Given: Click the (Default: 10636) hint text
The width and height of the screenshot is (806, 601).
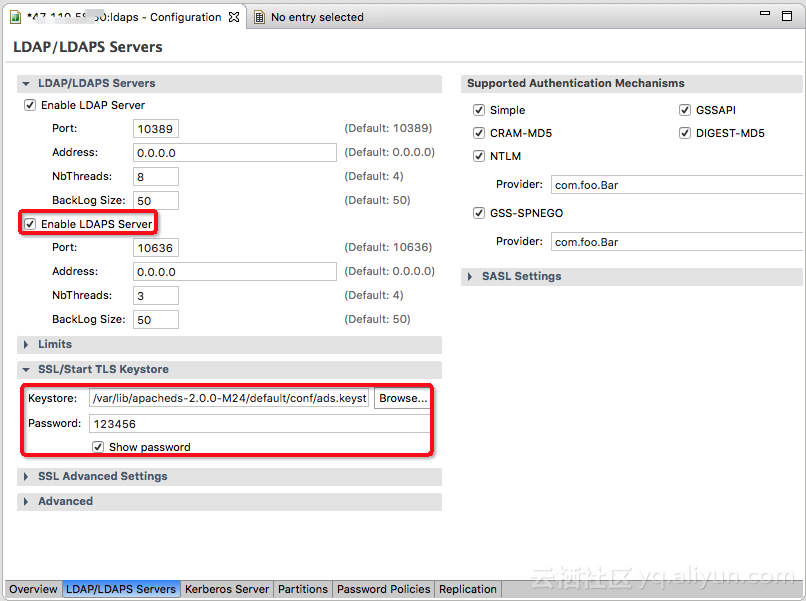Looking at the screenshot, I should [388, 247].
